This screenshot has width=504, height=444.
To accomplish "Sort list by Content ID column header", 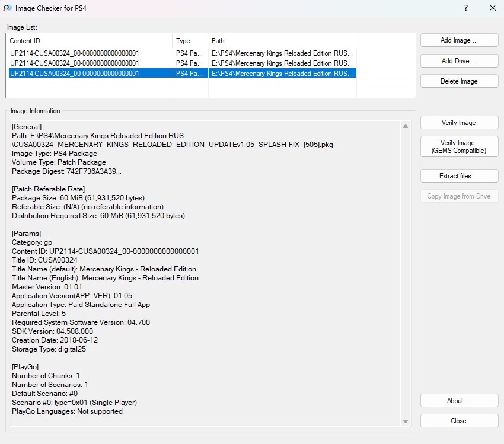I will point(89,41).
